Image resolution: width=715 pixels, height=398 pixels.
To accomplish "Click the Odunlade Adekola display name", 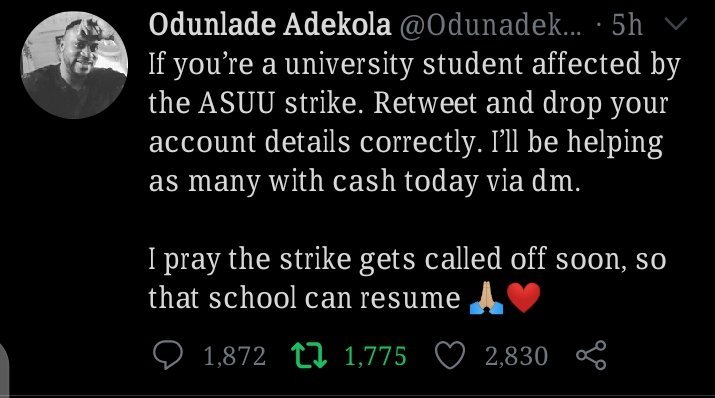I will [x=270, y=25].
